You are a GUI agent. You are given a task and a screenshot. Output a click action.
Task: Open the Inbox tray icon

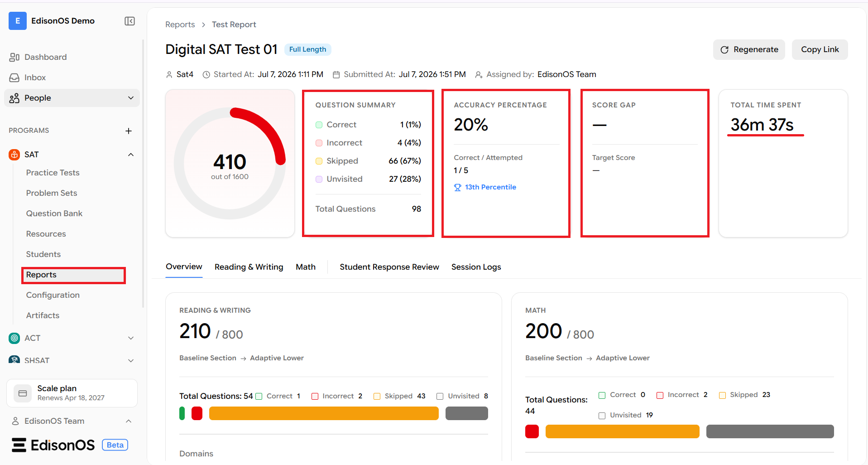click(14, 77)
